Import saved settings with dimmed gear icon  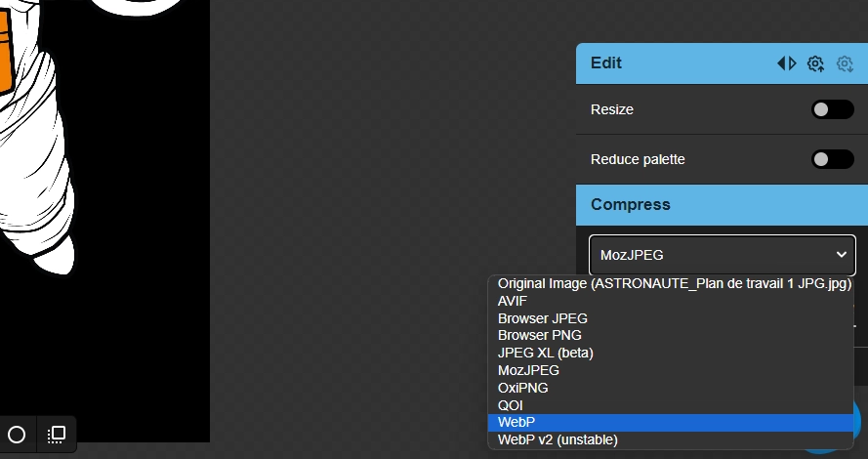click(x=845, y=63)
